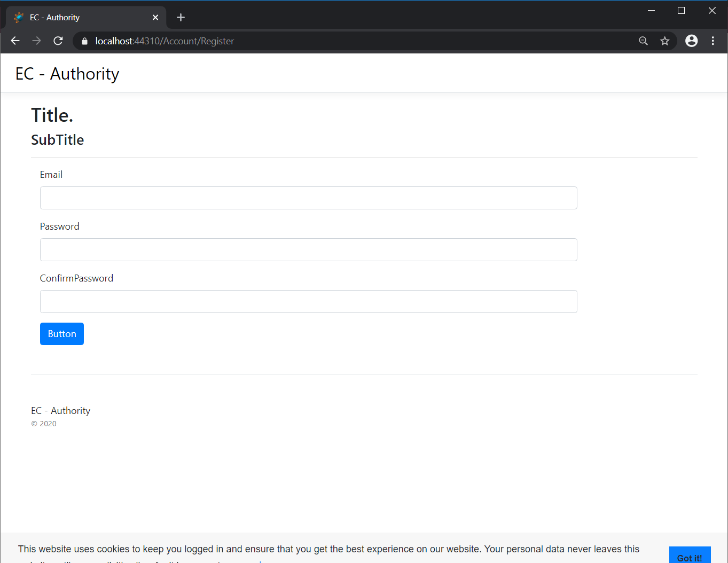This screenshot has height=563, width=728.
Task: Open a new tab with the plus icon
Action: tap(181, 17)
